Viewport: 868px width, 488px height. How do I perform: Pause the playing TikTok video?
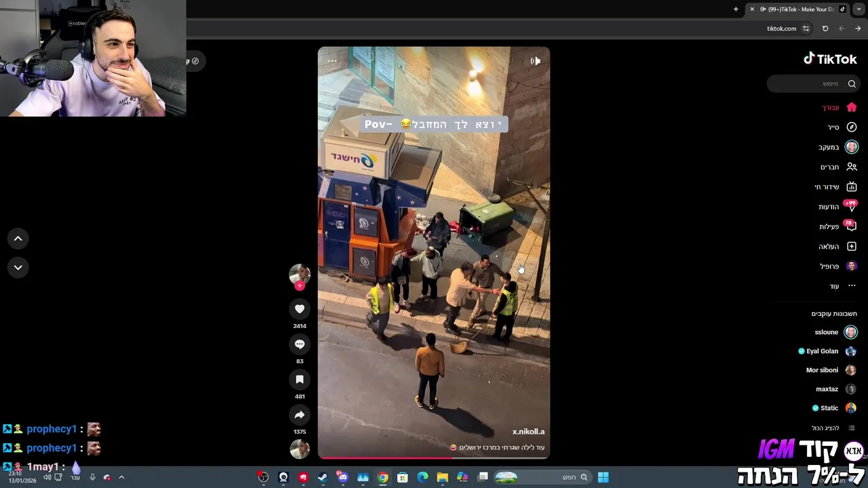[434, 252]
